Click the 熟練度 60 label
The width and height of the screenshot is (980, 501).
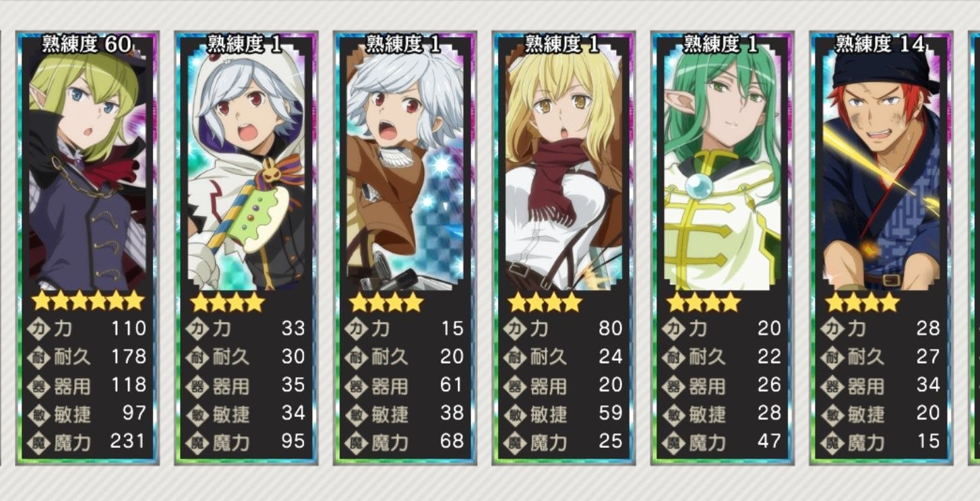87,45
